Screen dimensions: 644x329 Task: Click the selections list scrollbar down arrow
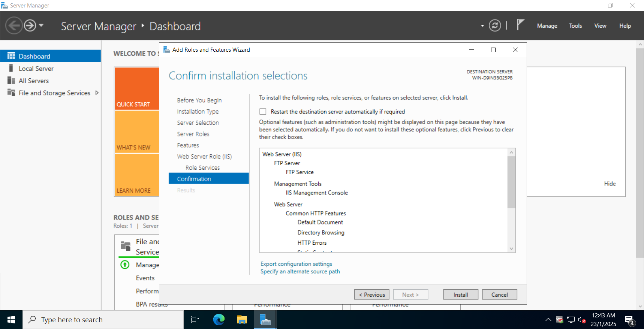(x=512, y=248)
